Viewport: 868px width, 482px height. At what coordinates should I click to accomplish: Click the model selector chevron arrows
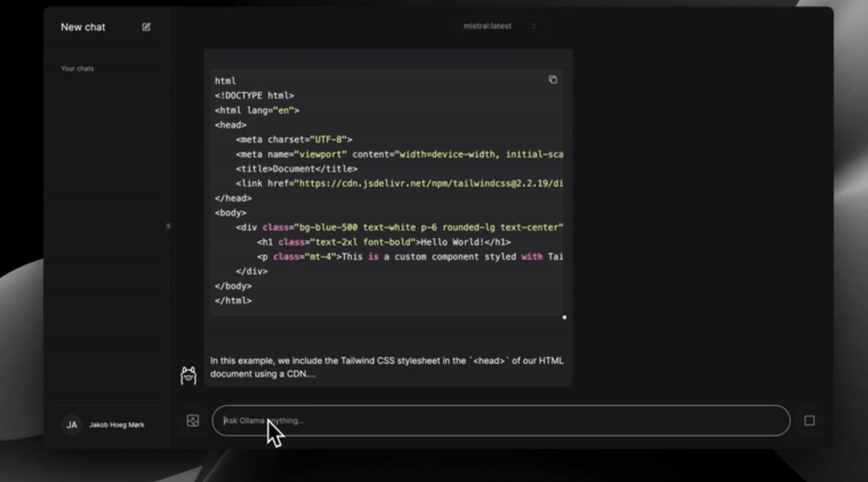534,26
